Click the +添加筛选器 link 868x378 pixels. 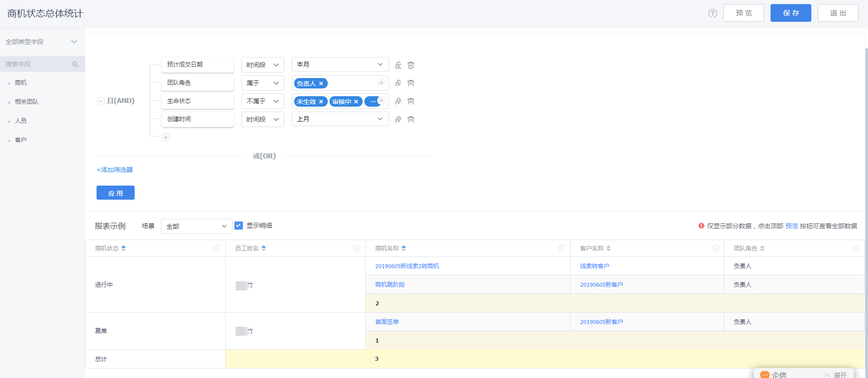115,170
